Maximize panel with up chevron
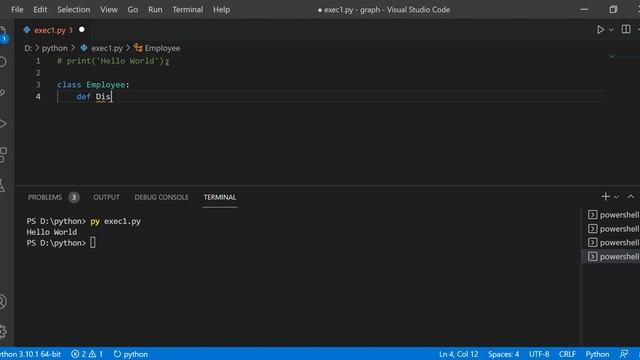The width and height of the screenshot is (640, 360). pos(631,197)
